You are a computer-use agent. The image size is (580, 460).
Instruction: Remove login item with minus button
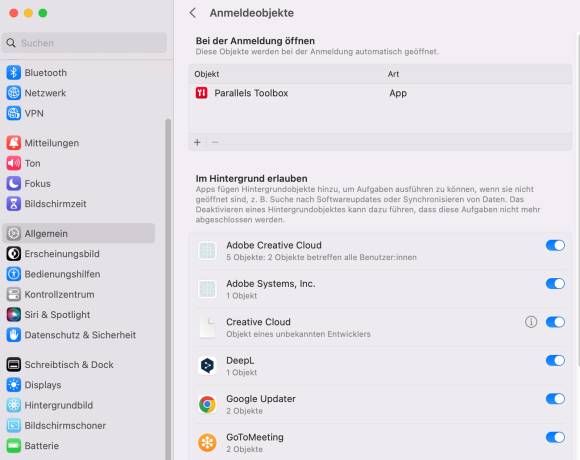(215, 142)
